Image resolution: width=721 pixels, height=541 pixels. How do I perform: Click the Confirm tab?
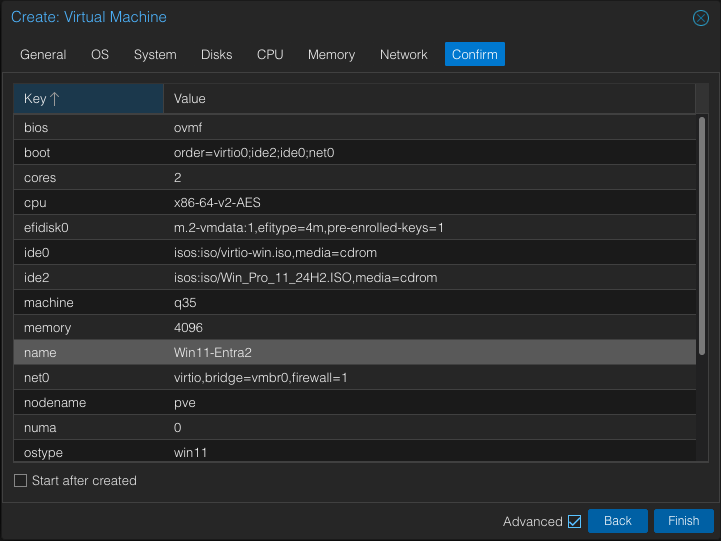pyautogui.click(x=475, y=55)
